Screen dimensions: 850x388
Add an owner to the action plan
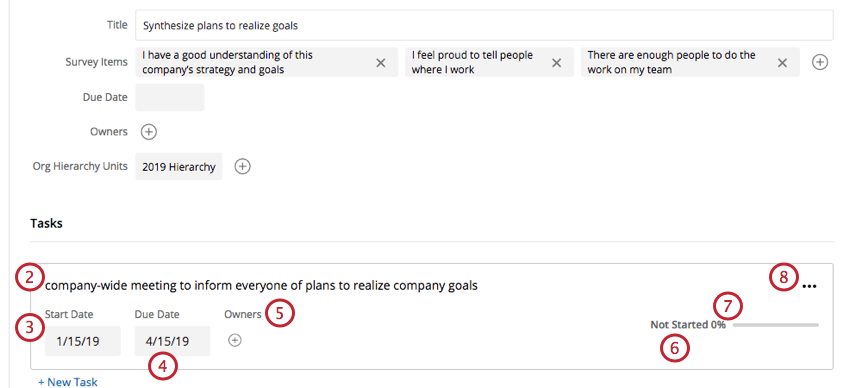[149, 132]
